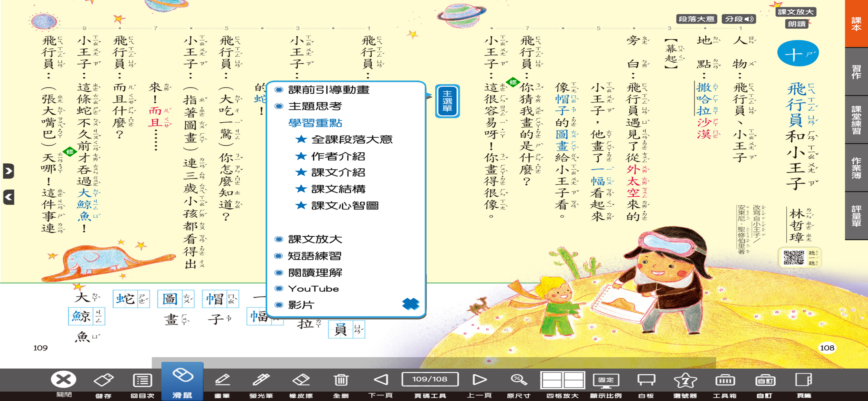The height and width of the screenshot is (401, 868).
Task: Click the 頁籤 bookmark icon
Action: coord(804,380)
